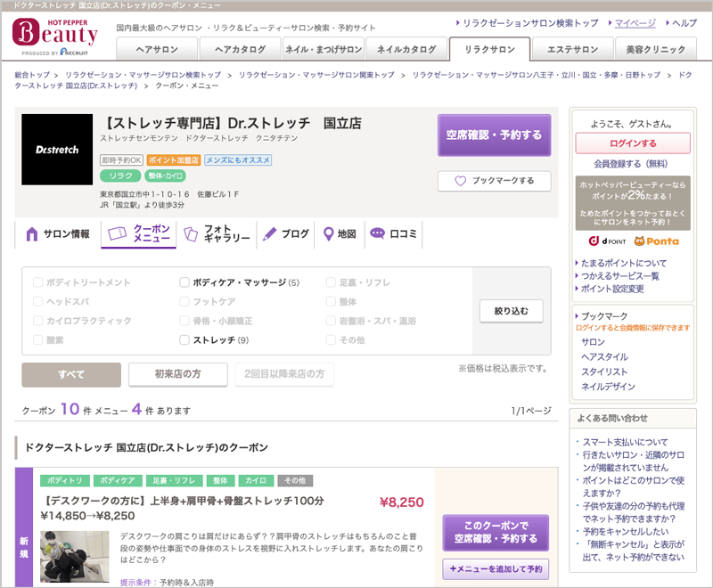The height and width of the screenshot is (588, 713).
Task: Click the ログインする button
Action: [x=633, y=143]
